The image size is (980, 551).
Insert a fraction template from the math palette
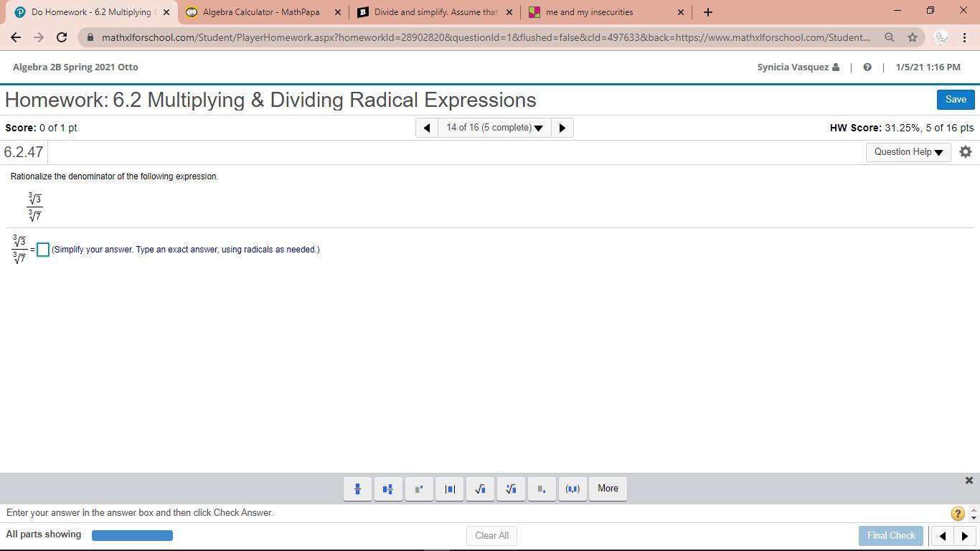pyautogui.click(x=357, y=489)
